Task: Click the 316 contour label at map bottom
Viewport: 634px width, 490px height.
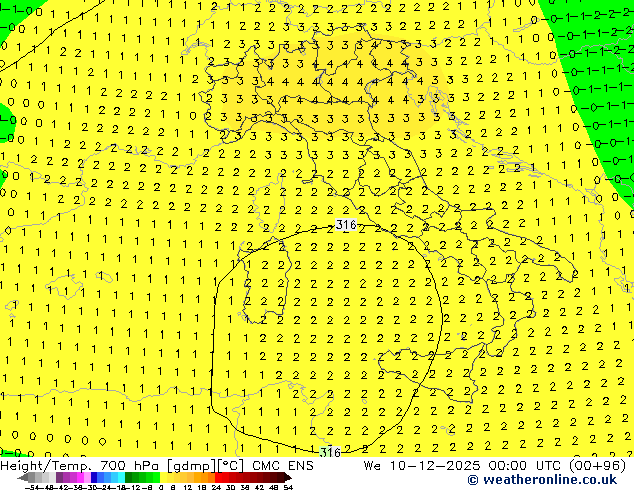Action: (330, 452)
